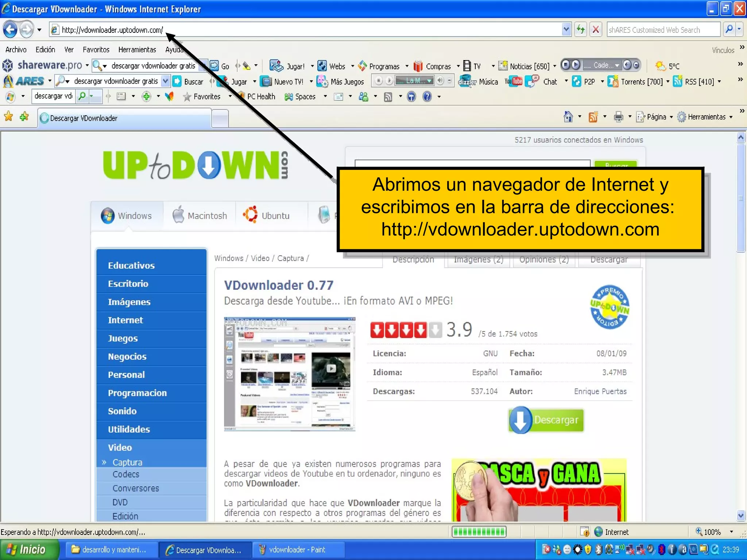Click the shARES Customized Web Search field
The image size is (747, 560).
click(x=664, y=30)
